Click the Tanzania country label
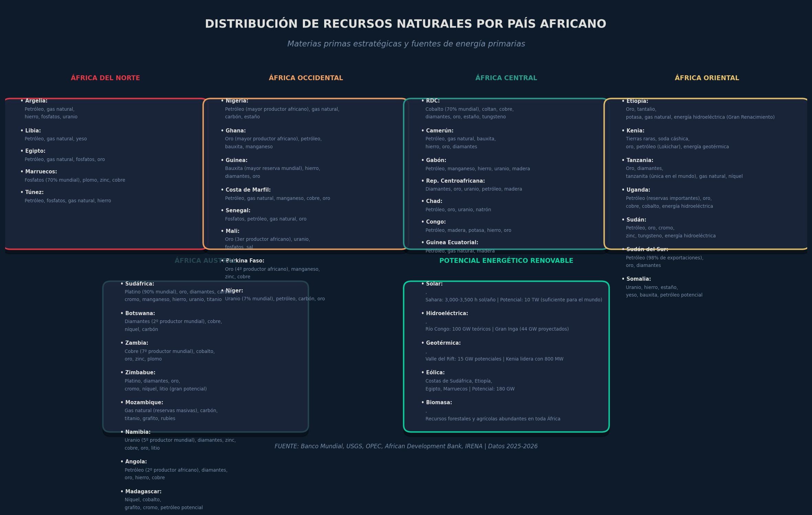 pyautogui.click(x=637, y=160)
